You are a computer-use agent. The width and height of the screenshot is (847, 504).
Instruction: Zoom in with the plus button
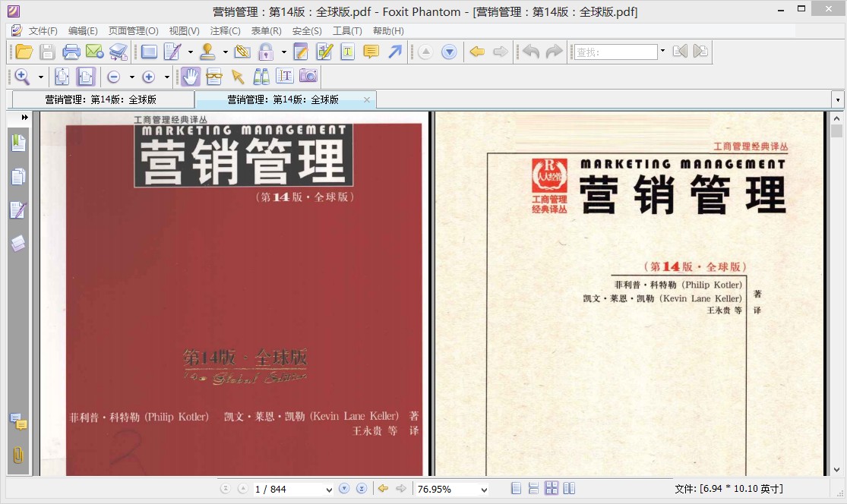pyautogui.click(x=149, y=77)
